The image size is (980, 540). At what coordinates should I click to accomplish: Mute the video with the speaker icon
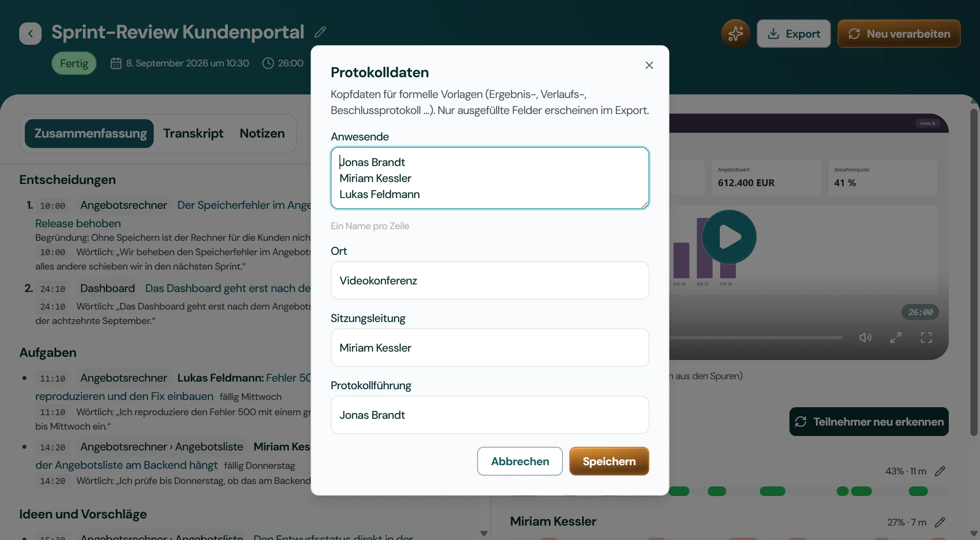(x=865, y=338)
